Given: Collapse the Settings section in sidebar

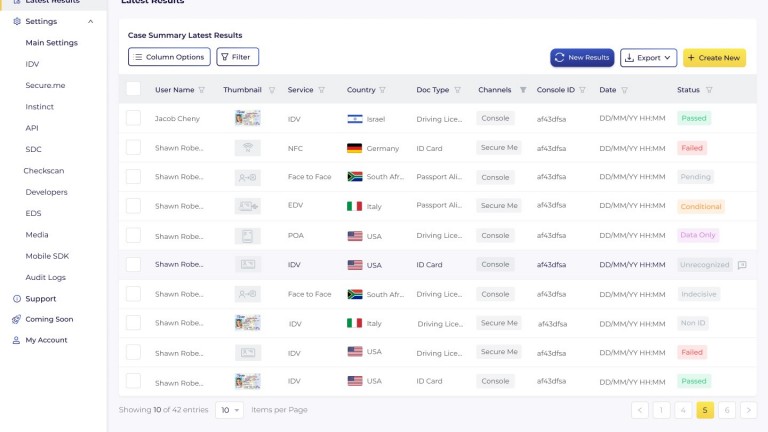Looking at the screenshot, I should [x=91, y=21].
